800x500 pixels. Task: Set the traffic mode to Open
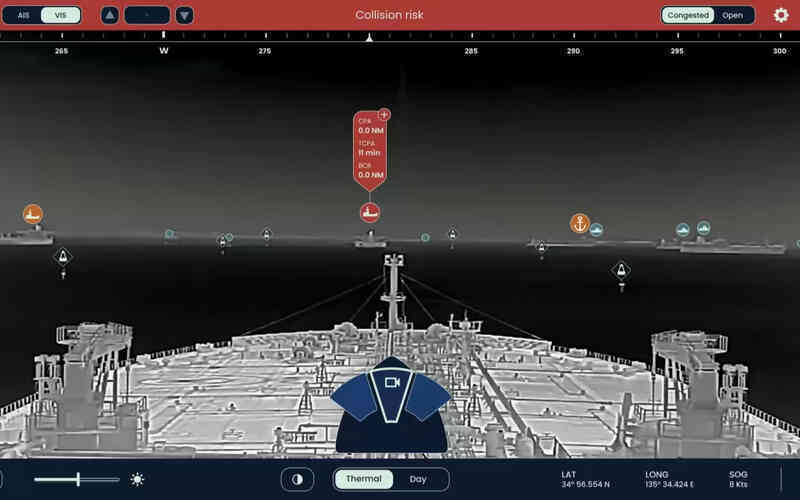pos(732,15)
